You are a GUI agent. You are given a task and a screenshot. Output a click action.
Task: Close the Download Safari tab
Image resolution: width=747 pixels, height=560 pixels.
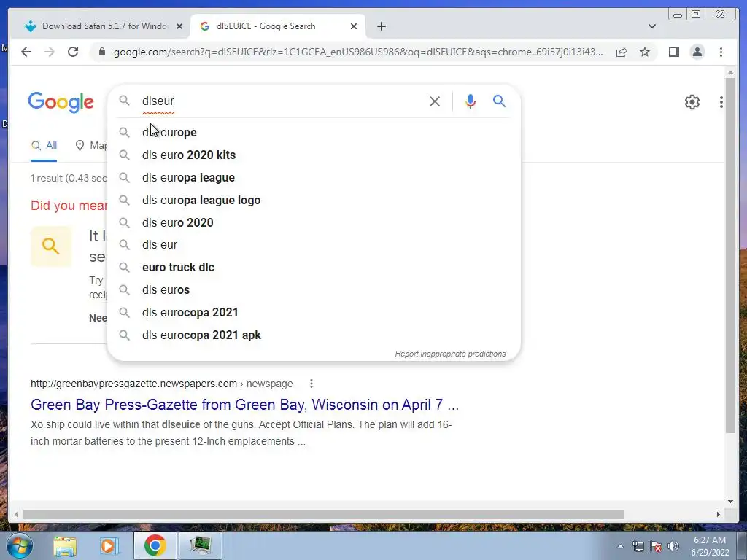point(179,26)
